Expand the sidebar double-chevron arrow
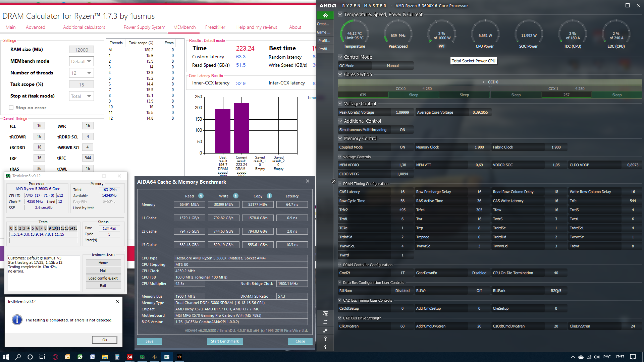Image resolution: width=644 pixels, height=362 pixels. (333, 181)
